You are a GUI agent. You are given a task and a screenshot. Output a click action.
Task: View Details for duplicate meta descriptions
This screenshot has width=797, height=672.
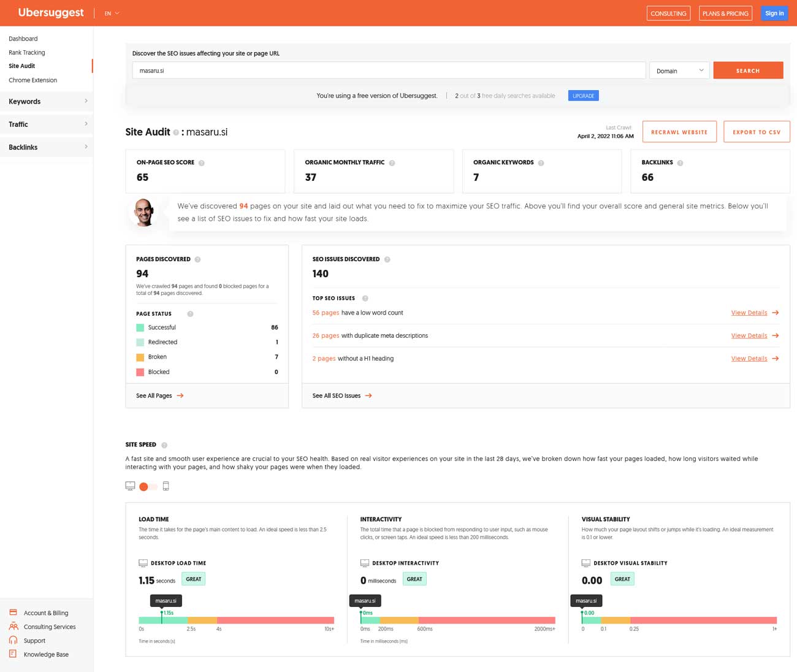749,336
